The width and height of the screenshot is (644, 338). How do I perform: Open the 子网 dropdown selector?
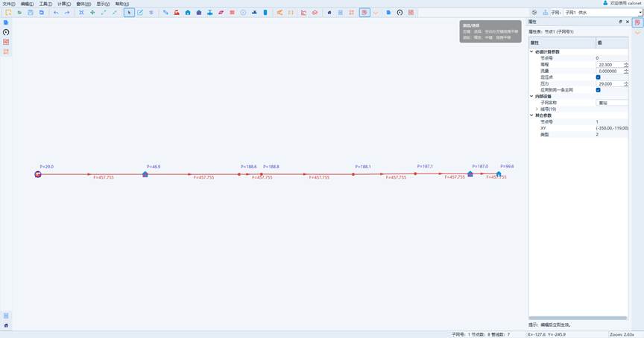[x=595, y=13]
